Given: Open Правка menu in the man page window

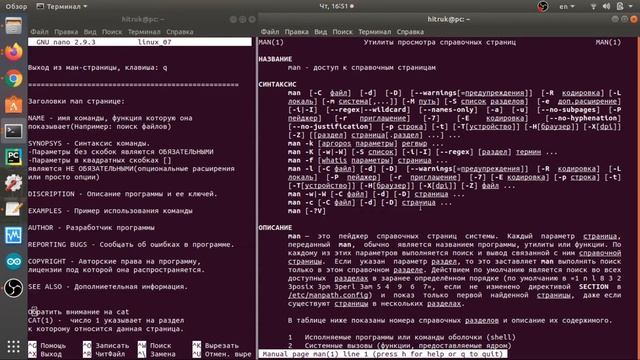Looking at the screenshot, I should click(296, 31).
